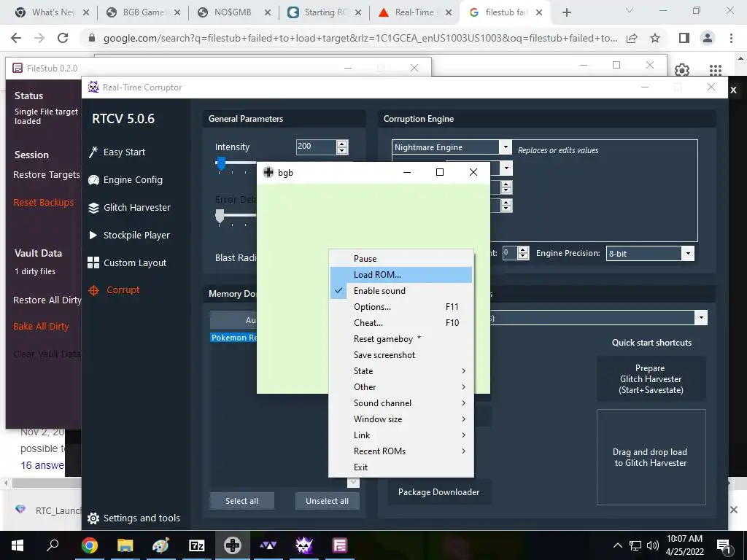This screenshot has width=747, height=560.
Task: Open notification center icon
Action: click(724, 545)
